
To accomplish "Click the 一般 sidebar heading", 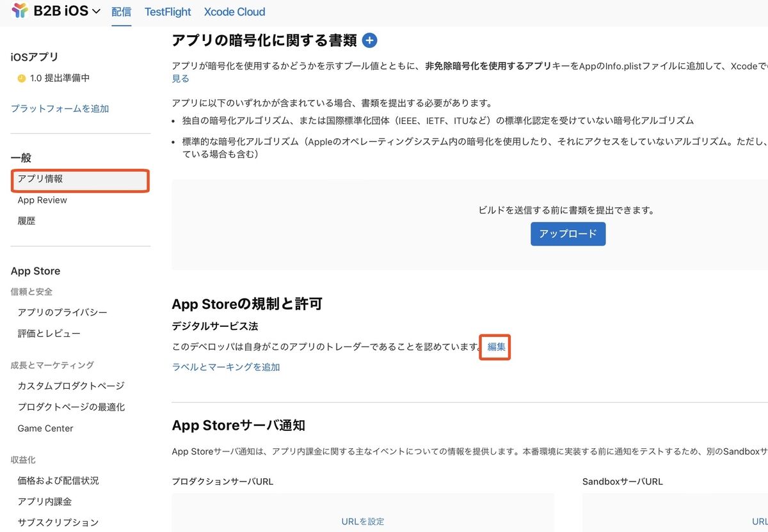I will [x=21, y=158].
